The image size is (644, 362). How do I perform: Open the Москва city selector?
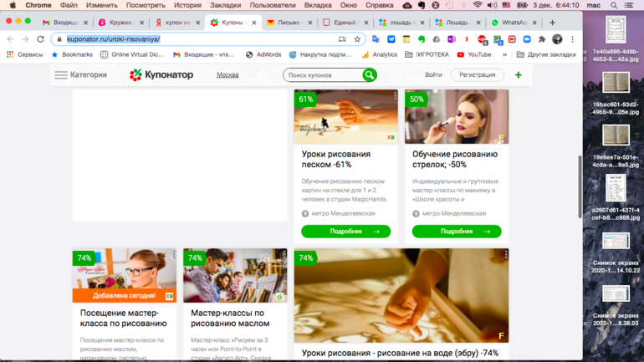[x=227, y=75]
